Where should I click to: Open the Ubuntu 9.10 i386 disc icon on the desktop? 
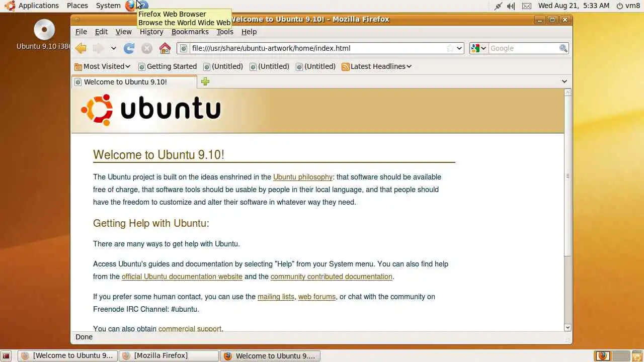point(44,35)
